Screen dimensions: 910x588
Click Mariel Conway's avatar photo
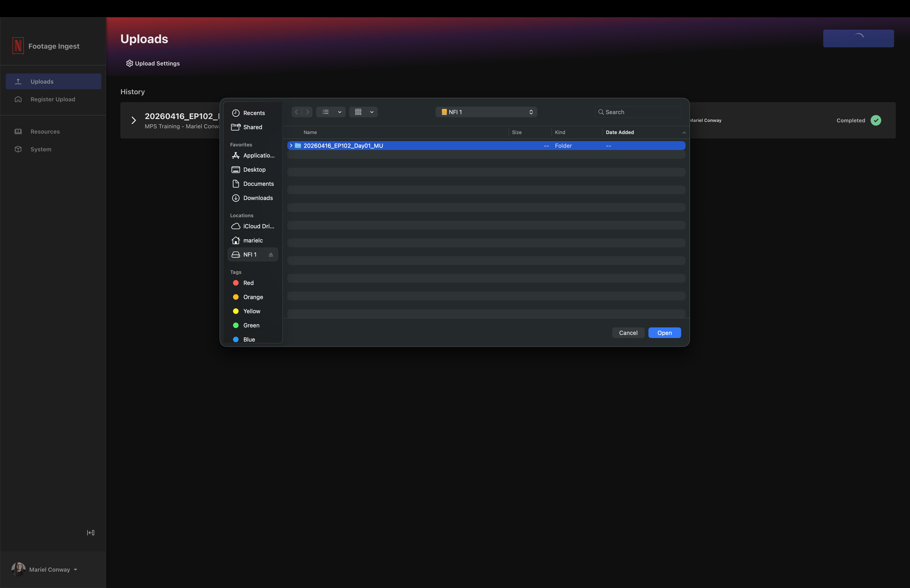[x=18, y=569]
